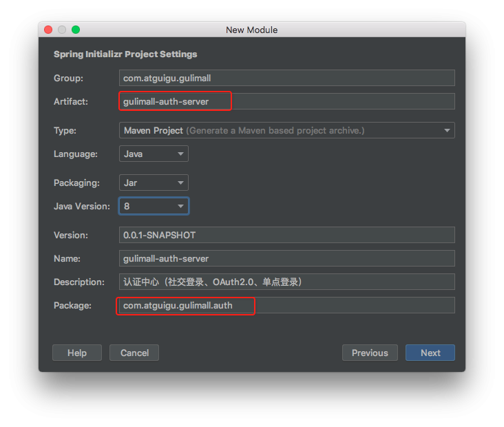Click the Version field 0.0.1-SNAPSHOT

click(286, 235)
